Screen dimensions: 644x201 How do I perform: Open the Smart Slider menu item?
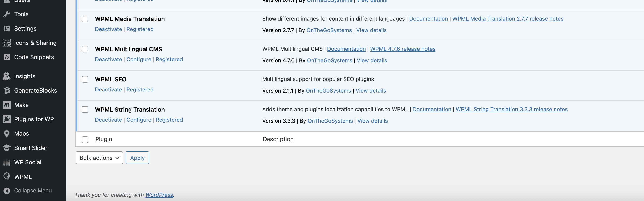pyautogui.click(x=31, y=148)
